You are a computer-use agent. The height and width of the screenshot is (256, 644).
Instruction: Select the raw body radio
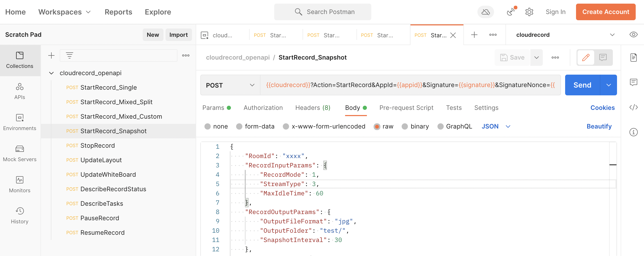[377, 126]
